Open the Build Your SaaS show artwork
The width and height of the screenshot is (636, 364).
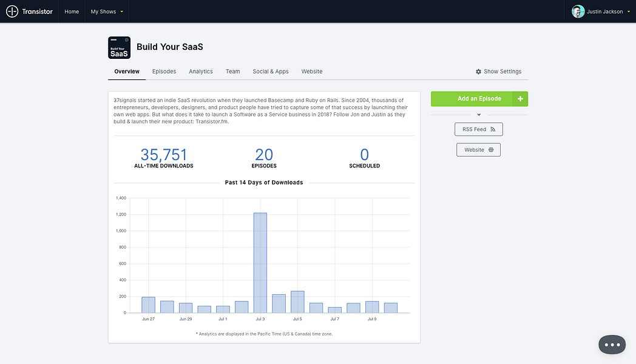119,47
